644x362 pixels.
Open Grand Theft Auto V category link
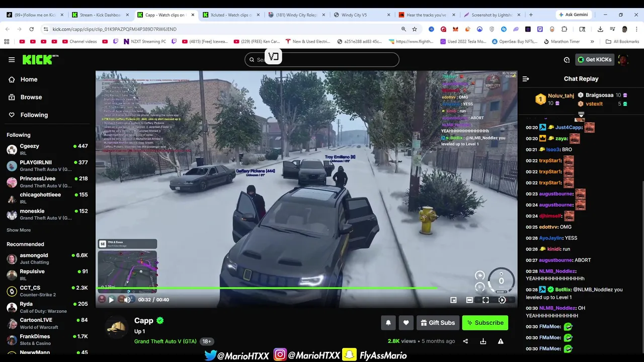(166, 341)
